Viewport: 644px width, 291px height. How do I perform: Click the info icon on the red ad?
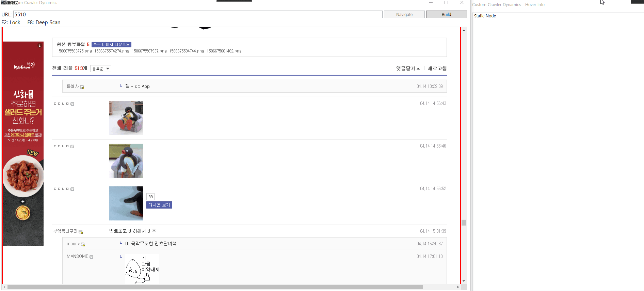coord(39,45)
